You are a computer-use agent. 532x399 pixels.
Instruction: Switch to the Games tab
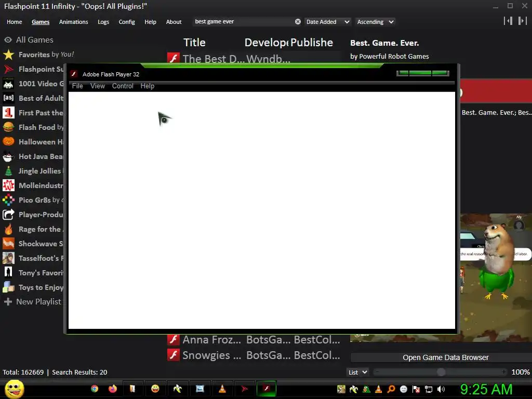41,22
